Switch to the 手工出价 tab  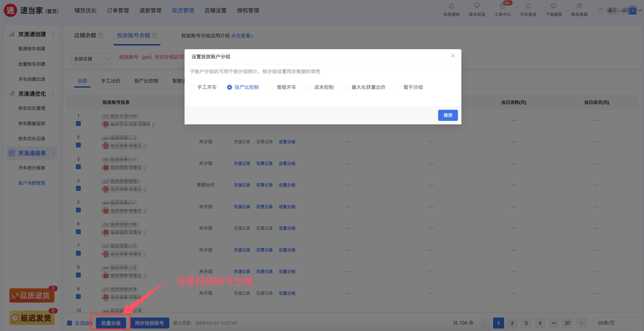(x=111, y=81)
